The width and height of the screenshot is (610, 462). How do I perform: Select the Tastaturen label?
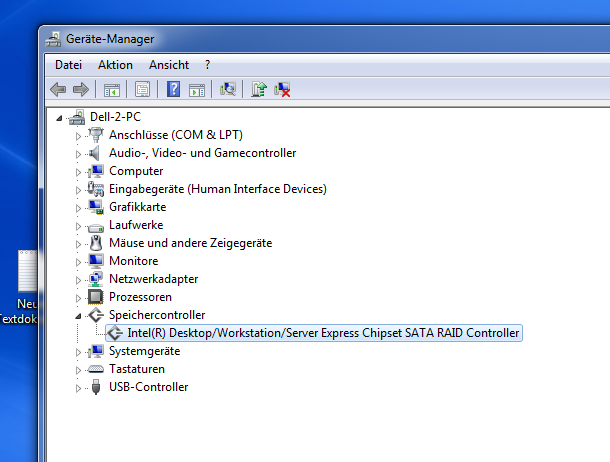[x=137, y=369]
